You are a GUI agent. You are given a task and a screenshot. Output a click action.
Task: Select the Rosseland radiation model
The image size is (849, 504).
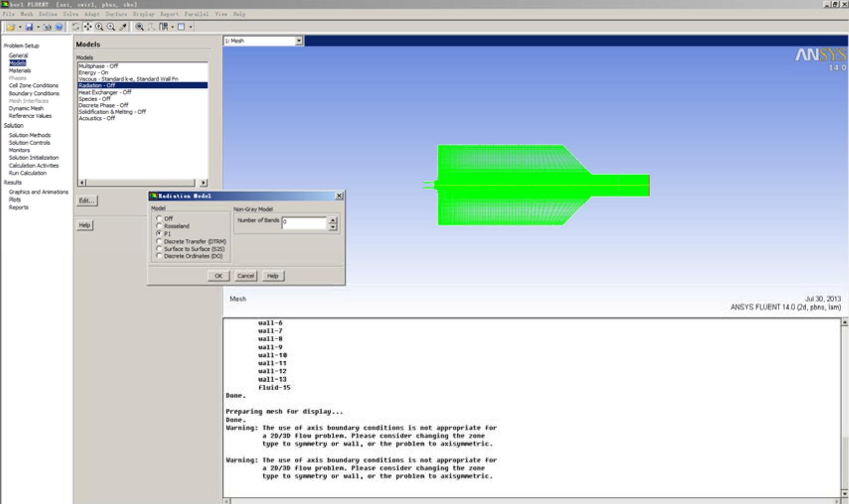(x=159, y=226)
